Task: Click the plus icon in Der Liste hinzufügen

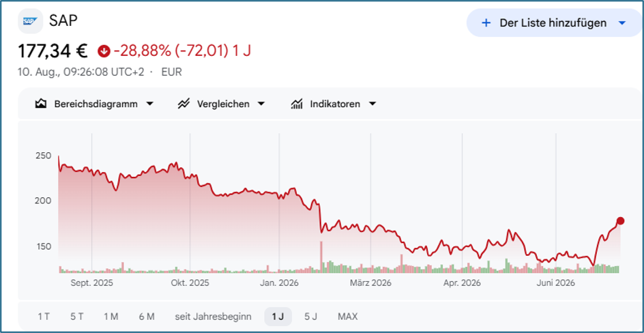Action: 486,23
